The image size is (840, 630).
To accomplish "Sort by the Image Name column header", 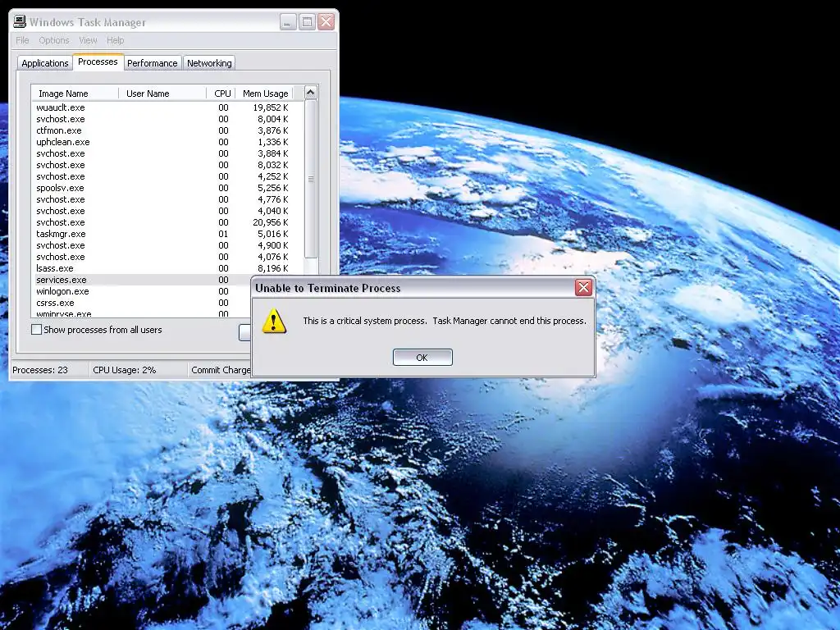I will pos(75,94).
